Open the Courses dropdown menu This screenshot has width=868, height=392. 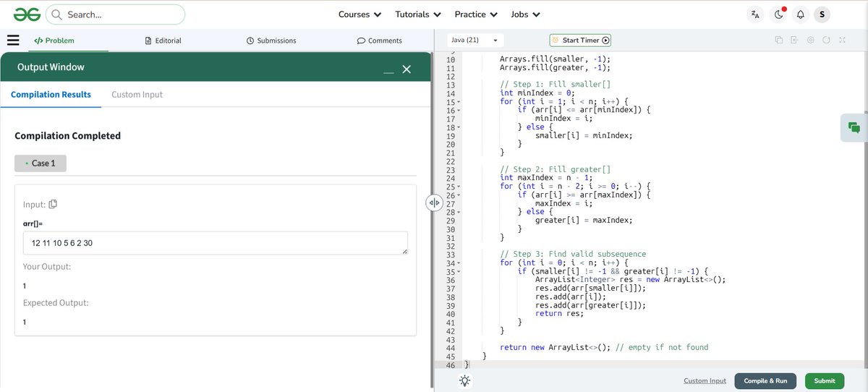359,14
